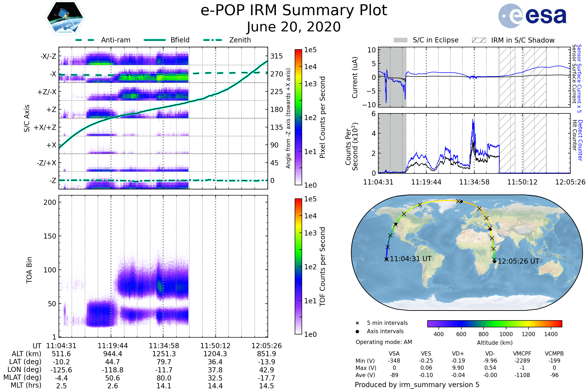Click the 12:05:26 UT orbit end point
The width and height of the screenshot is (588, 392).
coord(494,261)
